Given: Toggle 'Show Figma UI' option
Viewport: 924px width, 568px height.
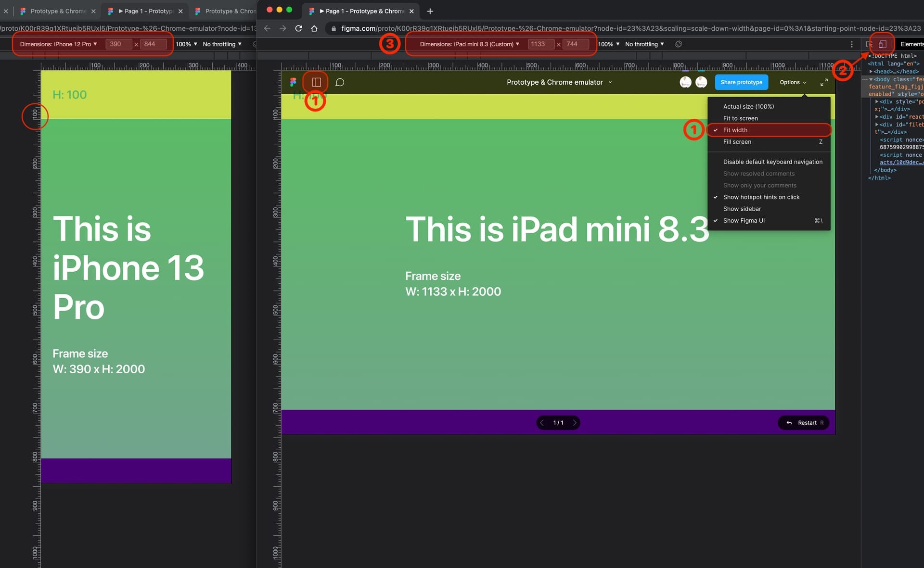Looking at the screenshot, I should point(769,221).
